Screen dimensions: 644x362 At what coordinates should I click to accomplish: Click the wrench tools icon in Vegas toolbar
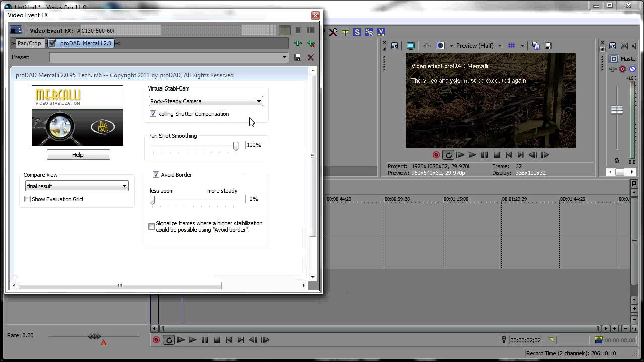333,32
